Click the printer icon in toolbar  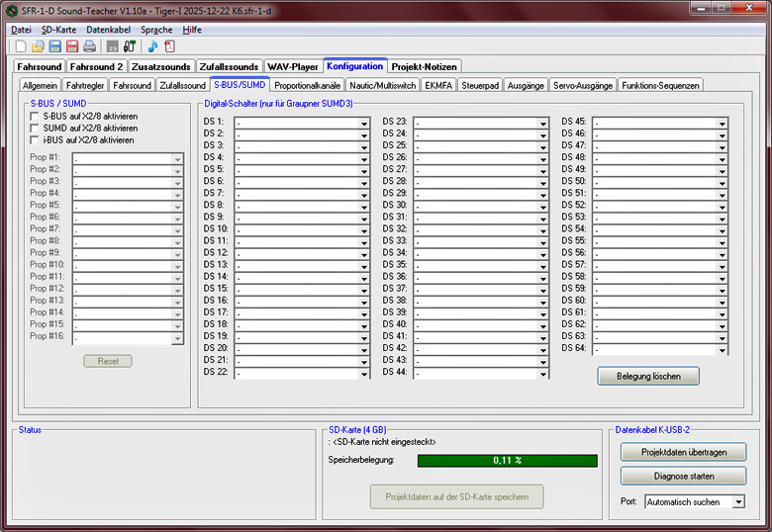coord(89,46)
